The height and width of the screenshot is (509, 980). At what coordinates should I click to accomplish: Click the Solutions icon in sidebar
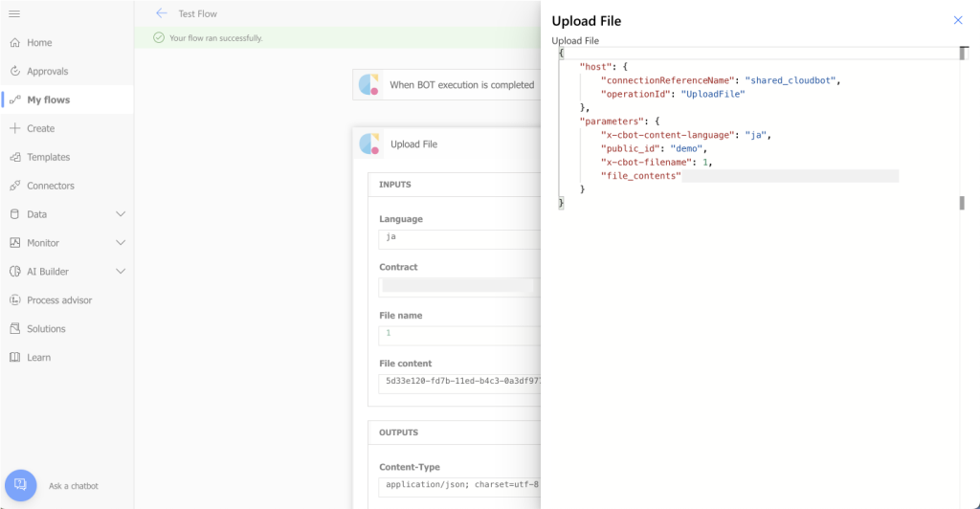click(15, 328)
